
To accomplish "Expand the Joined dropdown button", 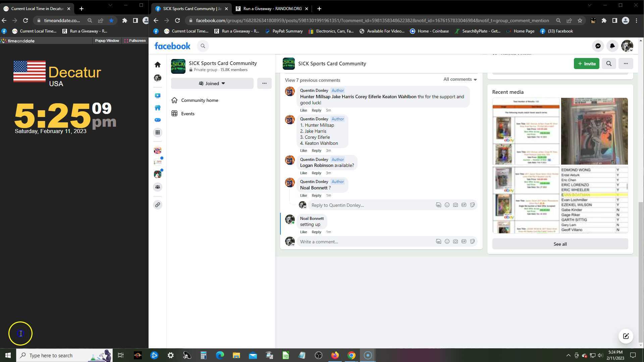I will pos(212,83).
